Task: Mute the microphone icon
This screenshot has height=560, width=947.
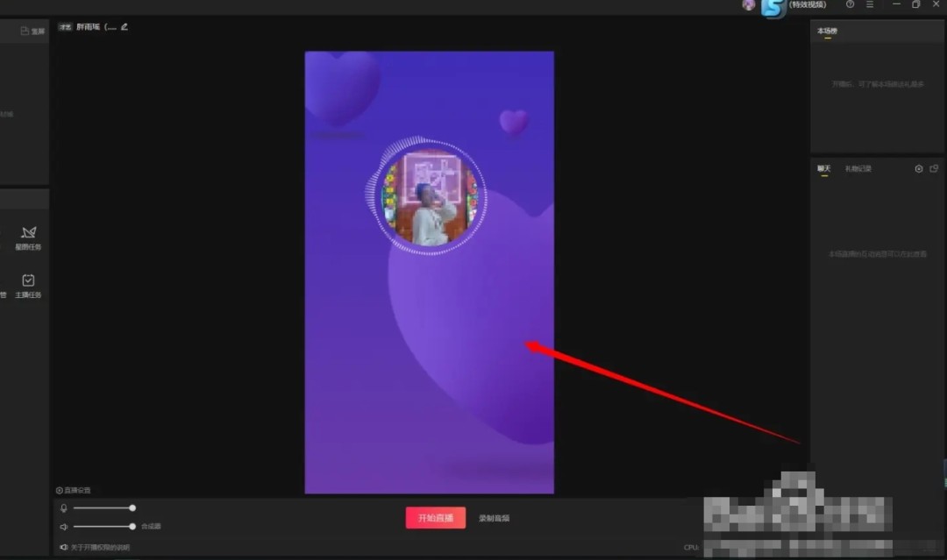Action: point(63,508)
